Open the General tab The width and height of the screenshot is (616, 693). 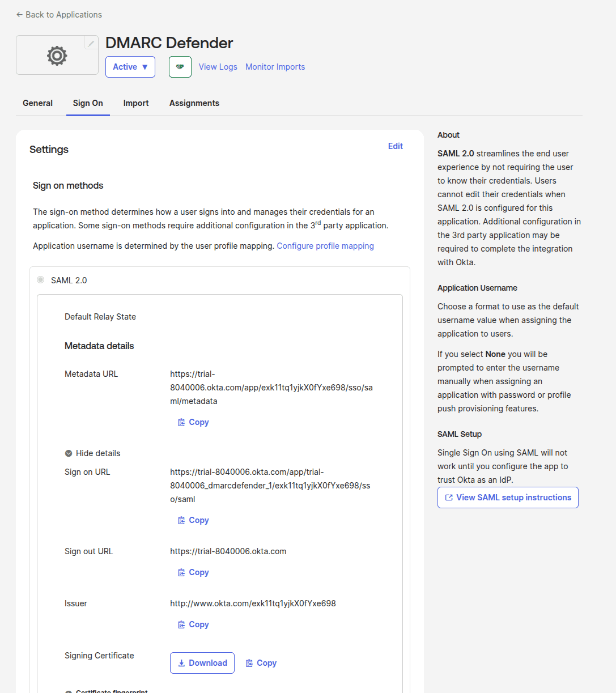click(x=37, y=103)
